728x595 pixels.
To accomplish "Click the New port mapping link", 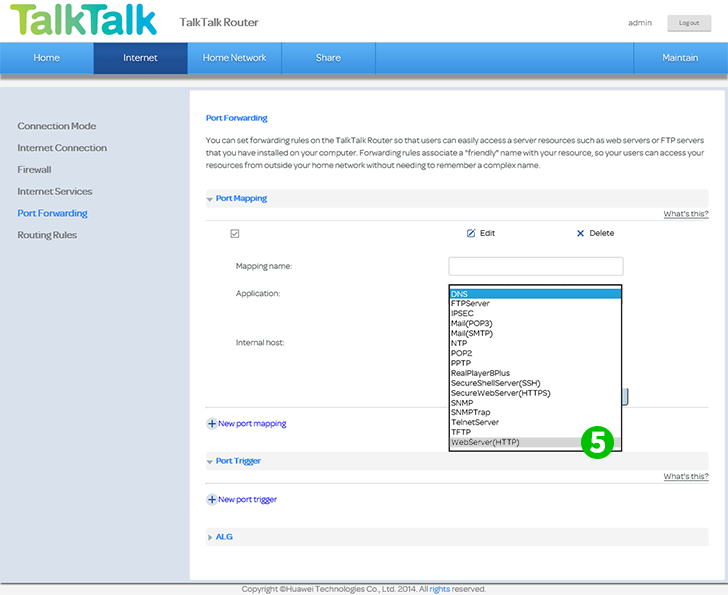I will coord(252,424).
